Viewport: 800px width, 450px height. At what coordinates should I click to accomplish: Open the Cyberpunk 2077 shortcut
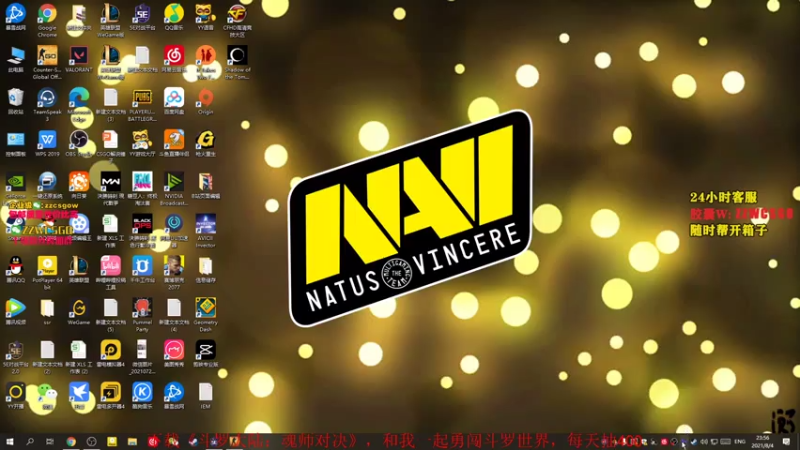(173, 273)
